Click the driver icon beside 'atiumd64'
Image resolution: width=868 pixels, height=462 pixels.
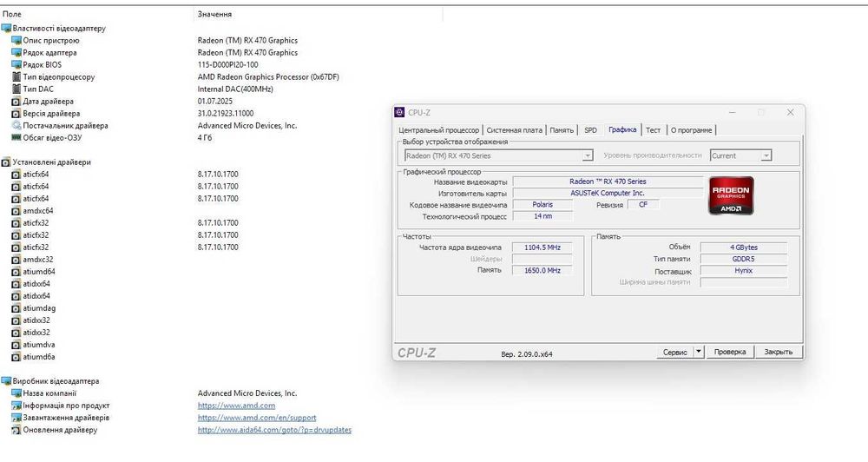click(16, 272)
